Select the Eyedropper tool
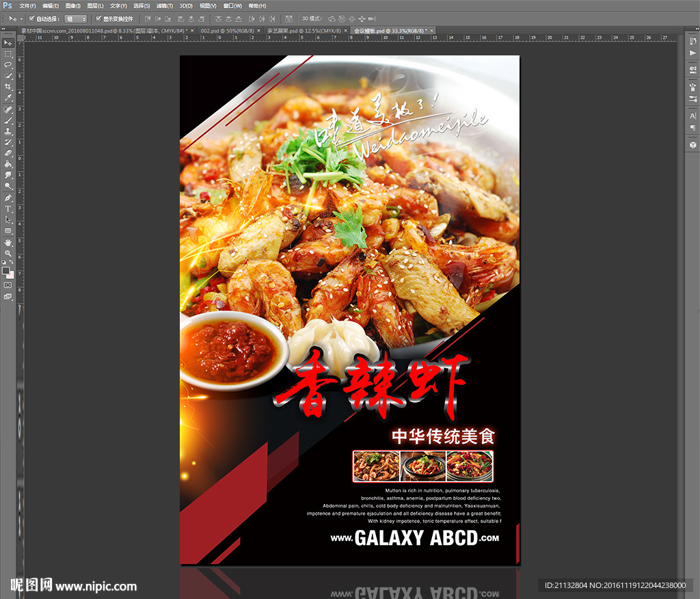 [8, 98]
